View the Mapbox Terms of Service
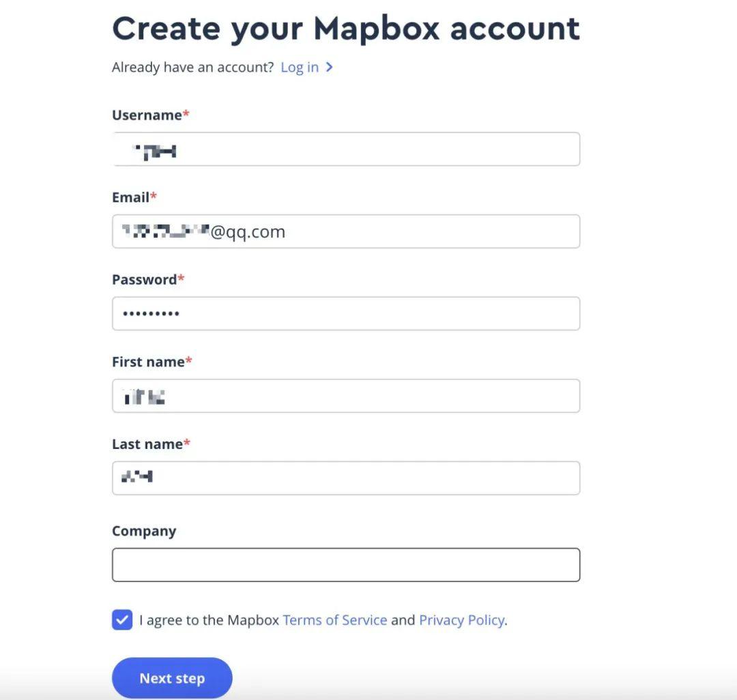 (x=334, y=619)
